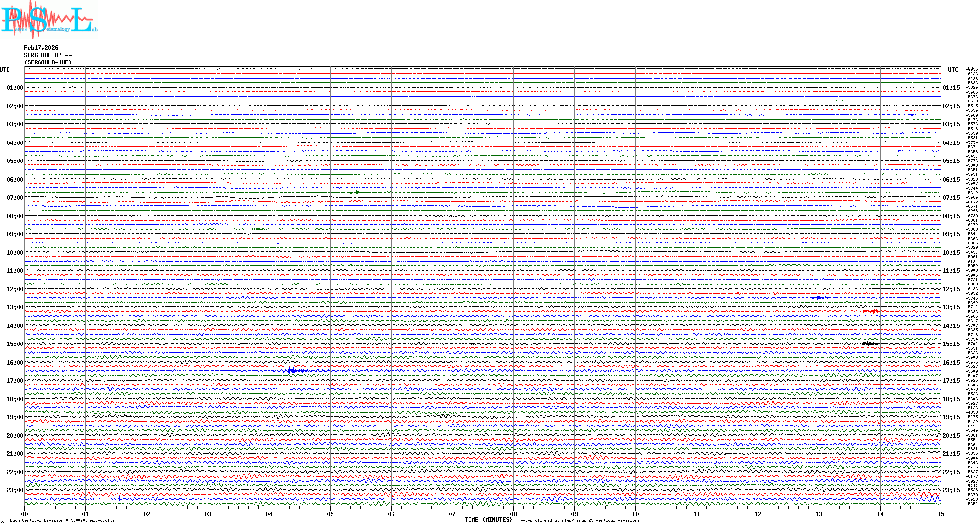Click the PSL seismology lab logo
Viewport: 980px width, 527px height.
click(49, 20)
